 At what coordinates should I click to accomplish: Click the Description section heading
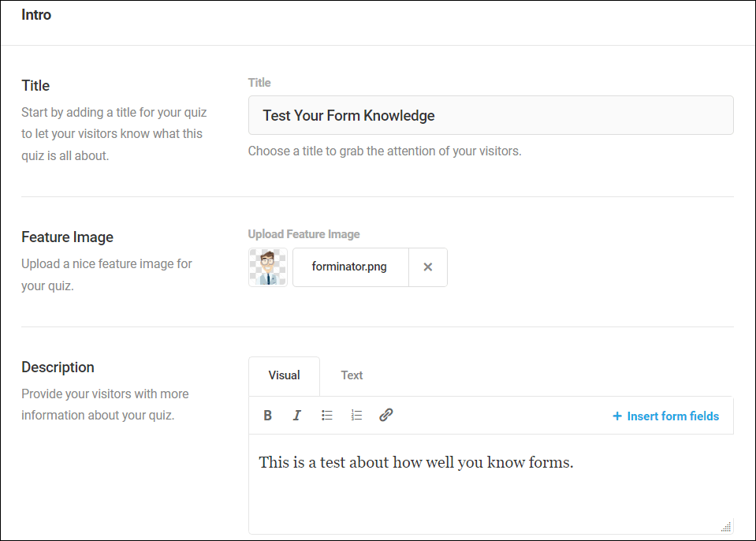pos(58,368)
